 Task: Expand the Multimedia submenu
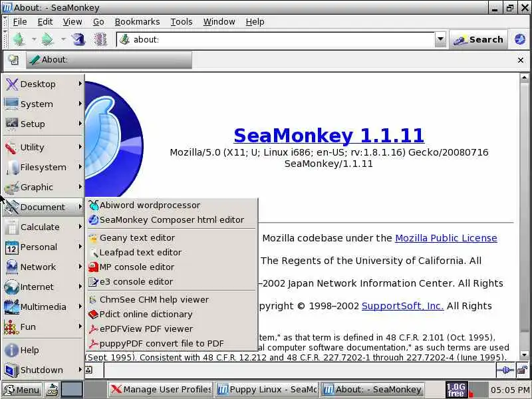[43, 307]
